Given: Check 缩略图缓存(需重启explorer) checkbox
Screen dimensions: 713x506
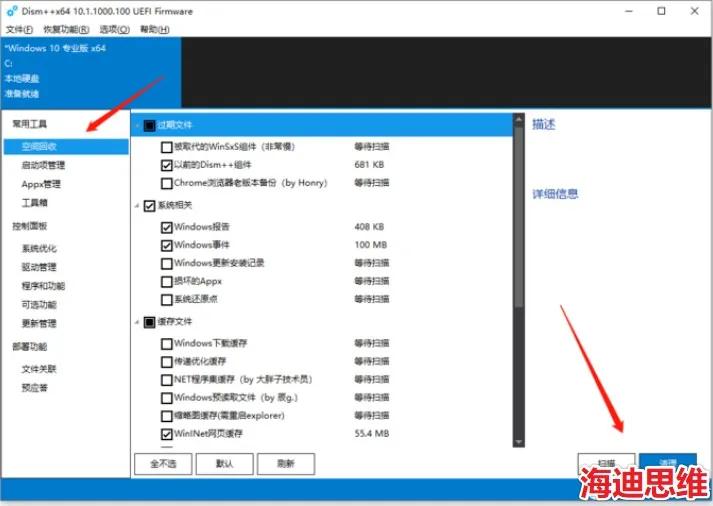Looking at the screenshot, I should [x=167, y=416].
